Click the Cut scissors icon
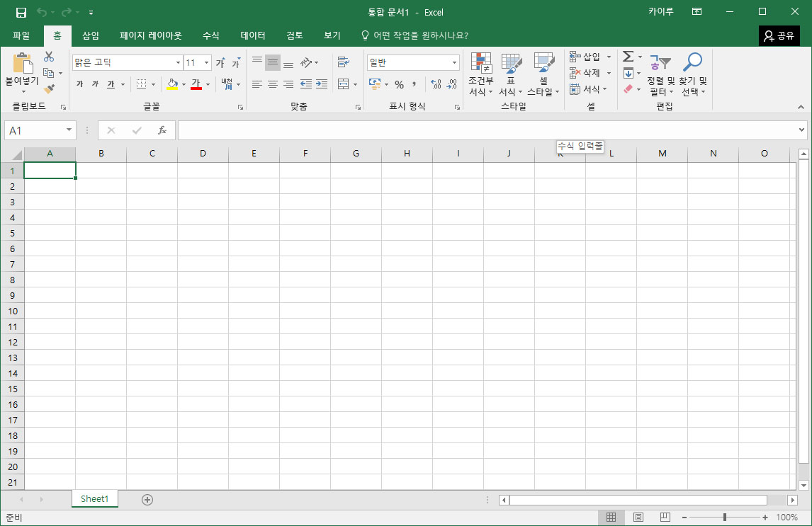 [x=49, y=57]
